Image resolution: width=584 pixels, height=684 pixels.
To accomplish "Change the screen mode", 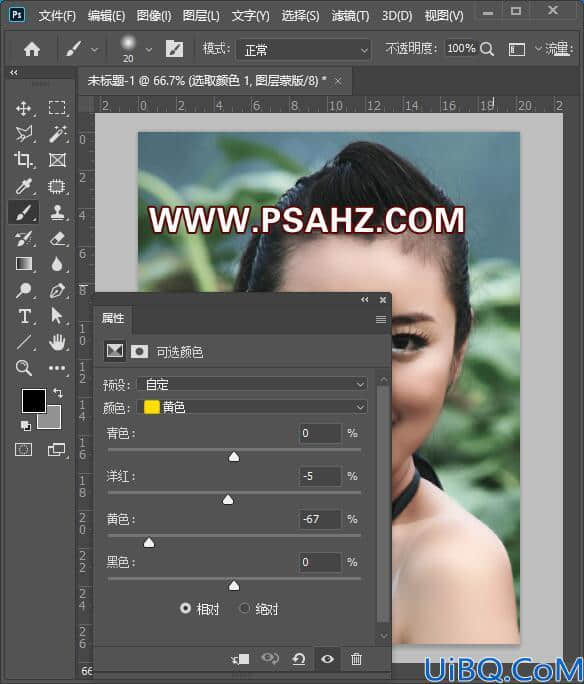I will [x=56, y=449].
